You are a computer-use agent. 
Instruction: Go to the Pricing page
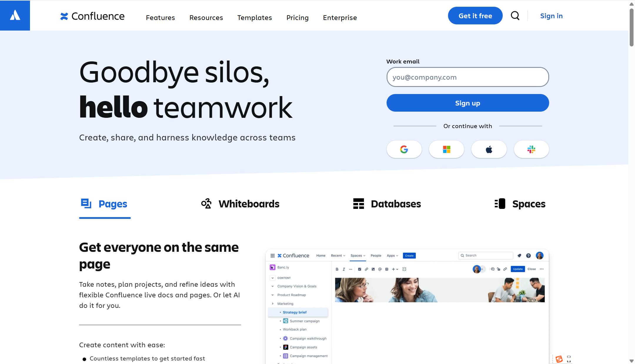(297, 18)
